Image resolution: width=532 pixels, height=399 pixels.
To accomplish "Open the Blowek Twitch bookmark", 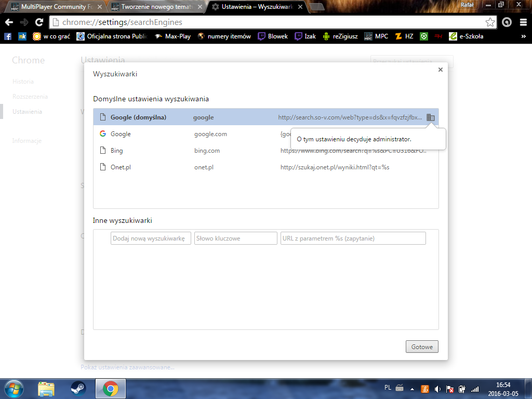I will [x=273, y=36].
